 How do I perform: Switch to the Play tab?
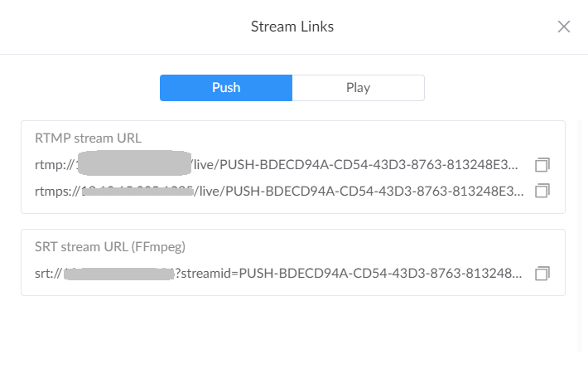pyautogui.click(x=358, y=88)
